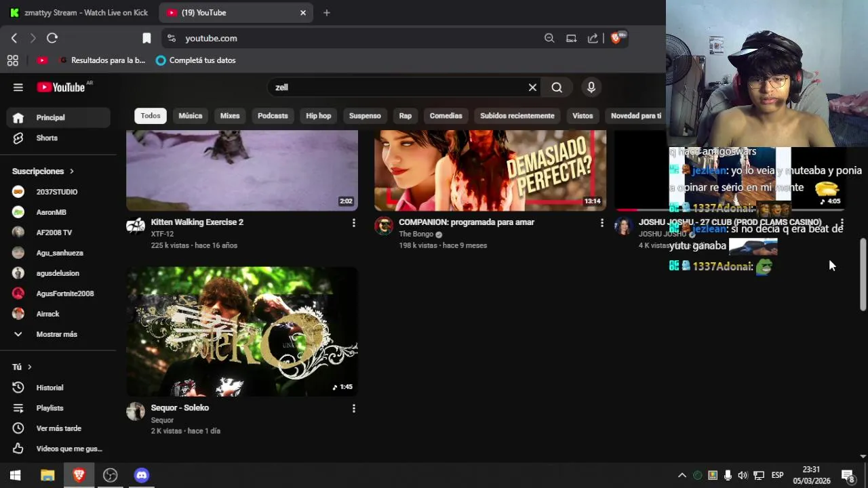The image size is (868, 488).
Task: Clear the search text with the X icon
Action: click(x=532, y=87)
